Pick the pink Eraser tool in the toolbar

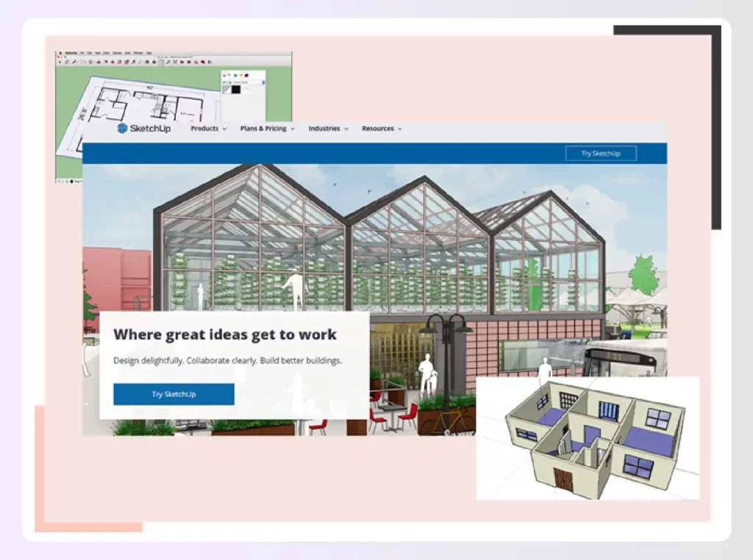(x=67, y=62)
